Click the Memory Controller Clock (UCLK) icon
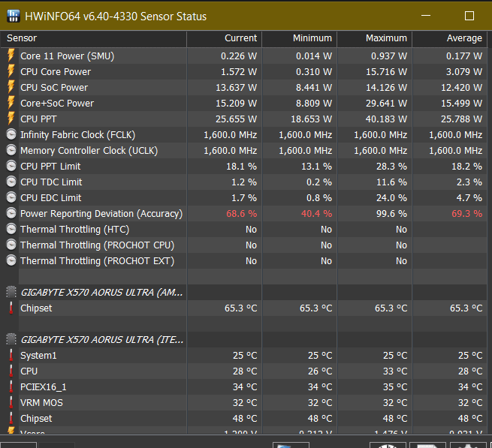Viewport: 492px width, 448px height. coord(11,150)
